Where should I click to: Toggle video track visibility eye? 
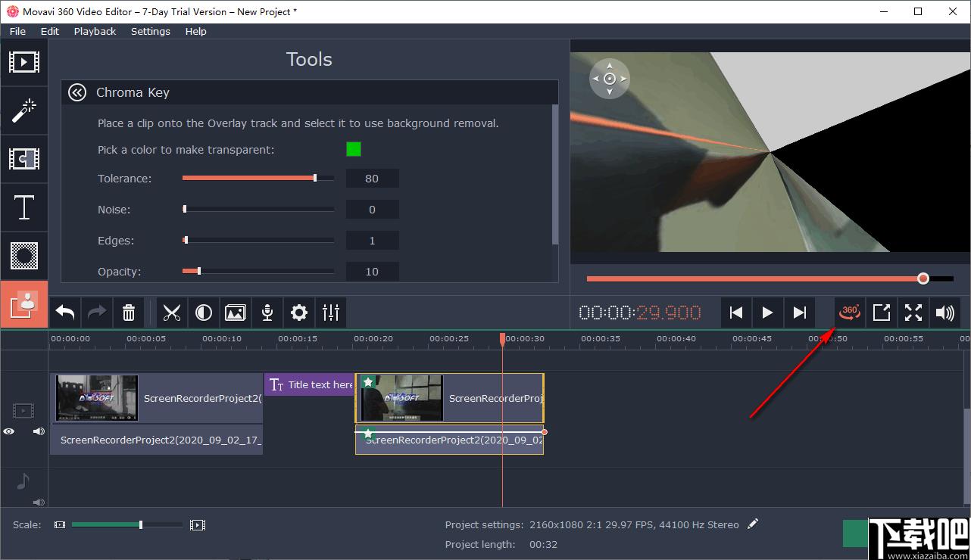click(8, 431)
